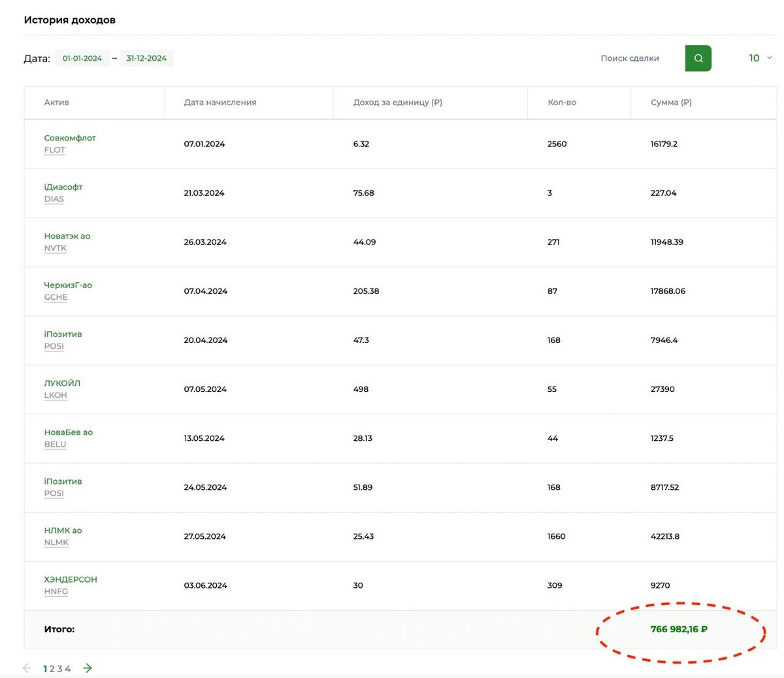Viewport: 784px width, 678px height.
Task: Select per-unit income value 498
Action: pos(361,389)
